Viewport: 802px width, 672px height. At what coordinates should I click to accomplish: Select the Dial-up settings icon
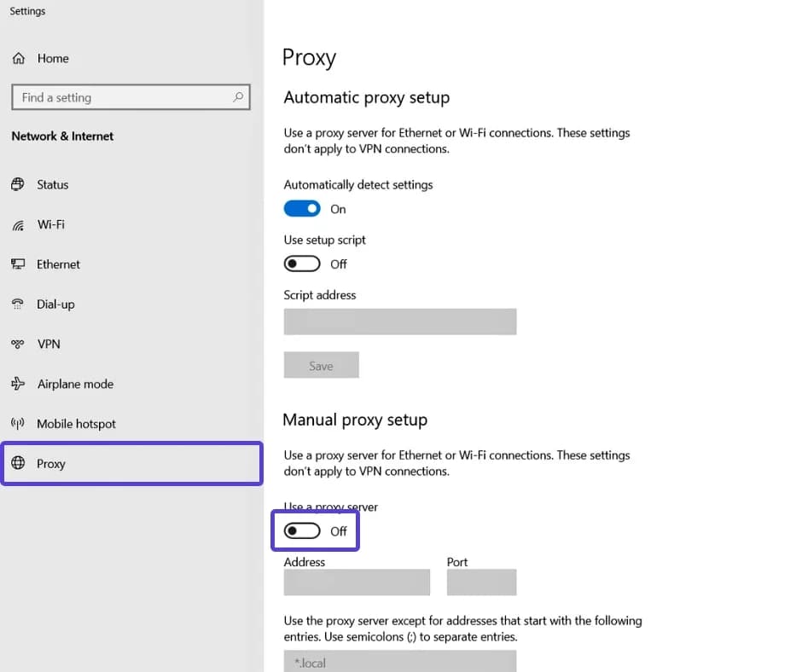coord(19,304)
